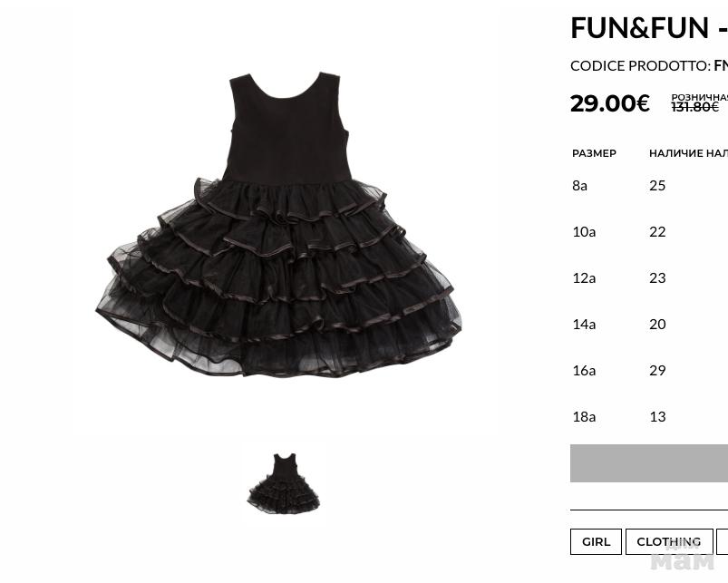Click the gray button below the size table
The height and width of the screenshot is (583, 728).
648,463
